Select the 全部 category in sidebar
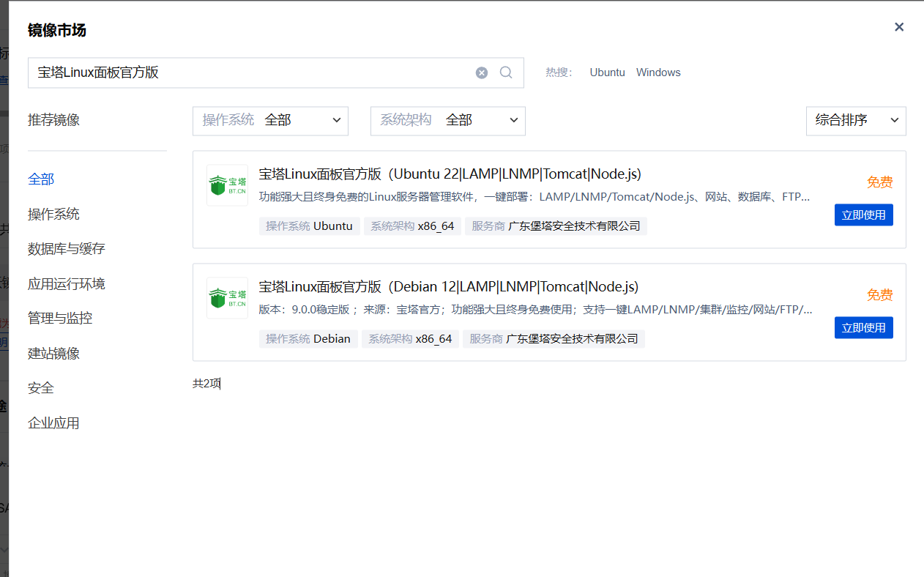The image size is (924, 577). (x=41, y=179)
